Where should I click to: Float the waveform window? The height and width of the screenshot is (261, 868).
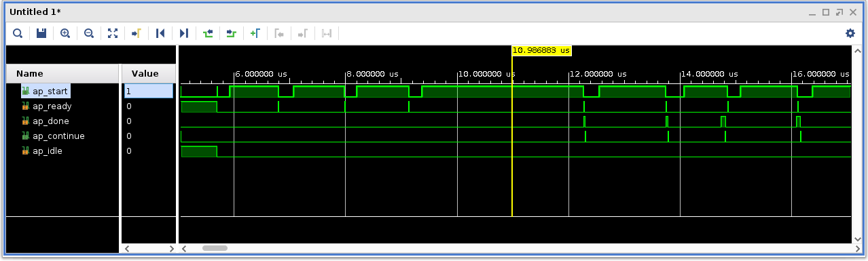pyautogui.click(x=839, y=12)
